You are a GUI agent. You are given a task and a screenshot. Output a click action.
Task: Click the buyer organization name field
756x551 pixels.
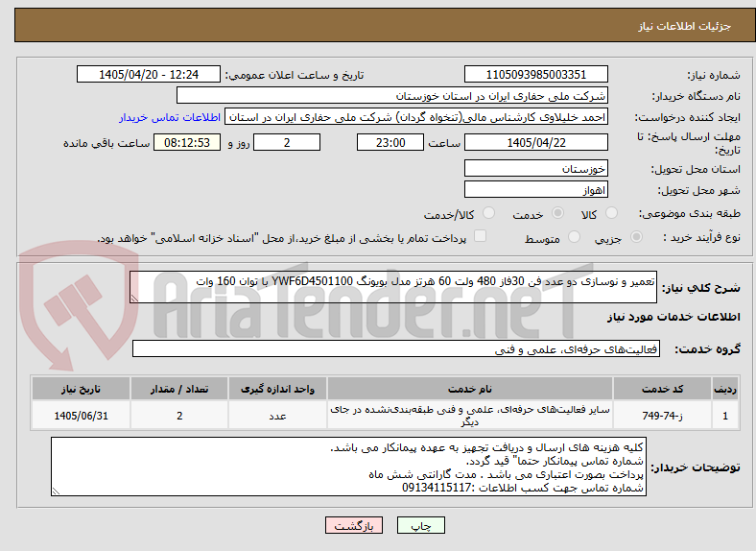(392, 96)
